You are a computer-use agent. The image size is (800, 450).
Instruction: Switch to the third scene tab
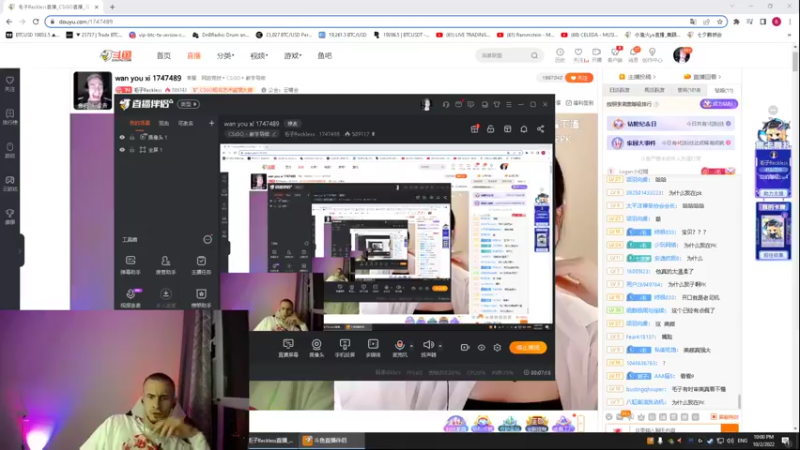pyautogui.click(x=186, y=123)
